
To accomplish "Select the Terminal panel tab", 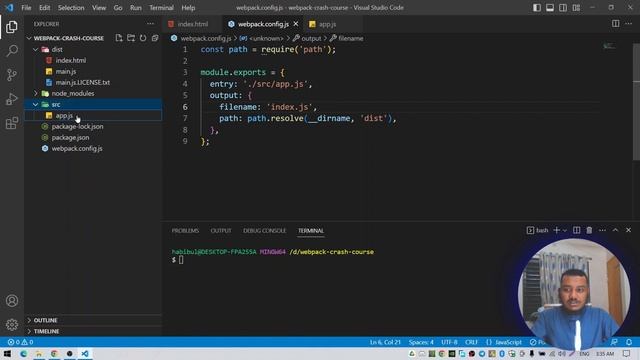I will point(311,231).
